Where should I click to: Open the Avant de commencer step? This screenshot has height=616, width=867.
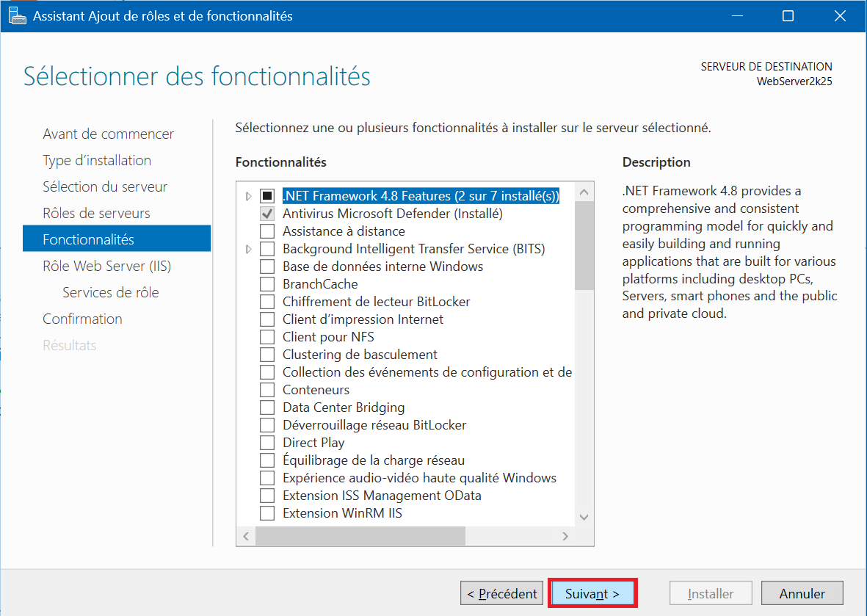coord(108,134)
